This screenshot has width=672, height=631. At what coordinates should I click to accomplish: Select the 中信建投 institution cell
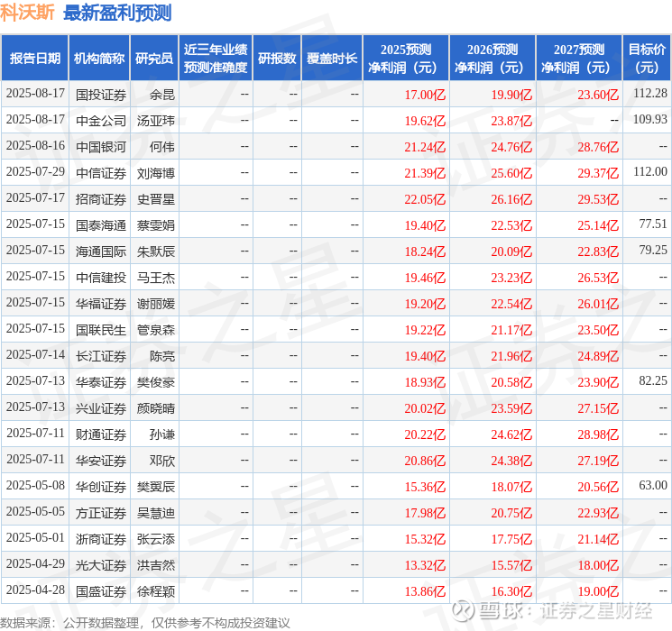point(101,277)
